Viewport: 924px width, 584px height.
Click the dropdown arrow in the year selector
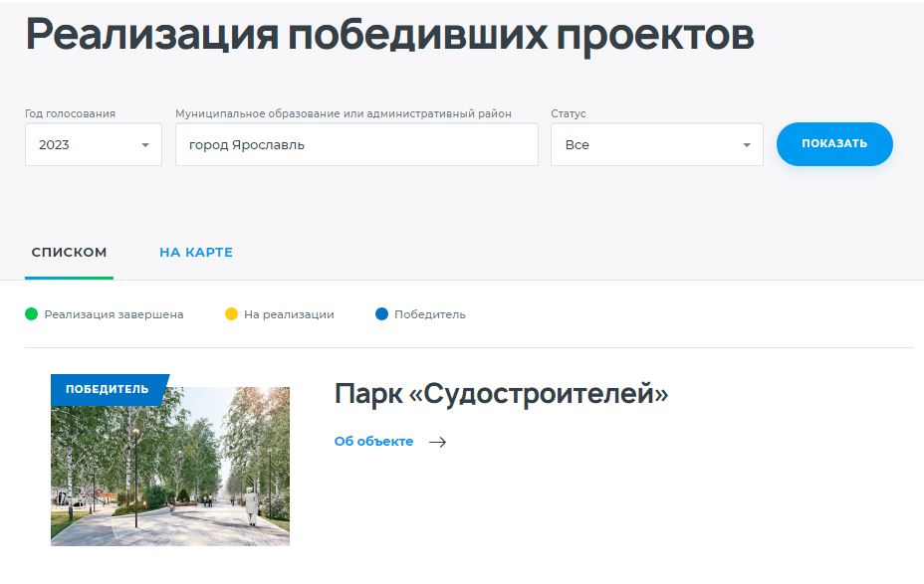point(147,144)
